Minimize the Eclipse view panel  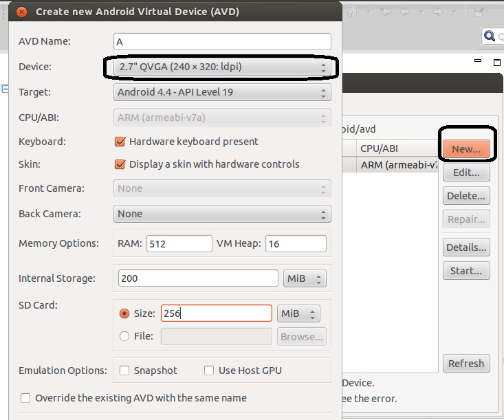[x=478, y=60]
